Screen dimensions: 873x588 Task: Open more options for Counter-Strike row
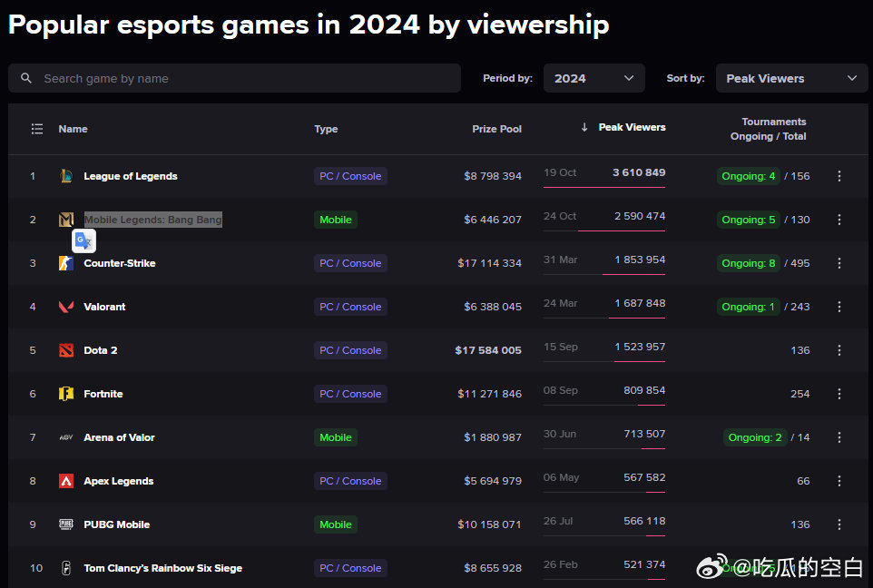839,263
